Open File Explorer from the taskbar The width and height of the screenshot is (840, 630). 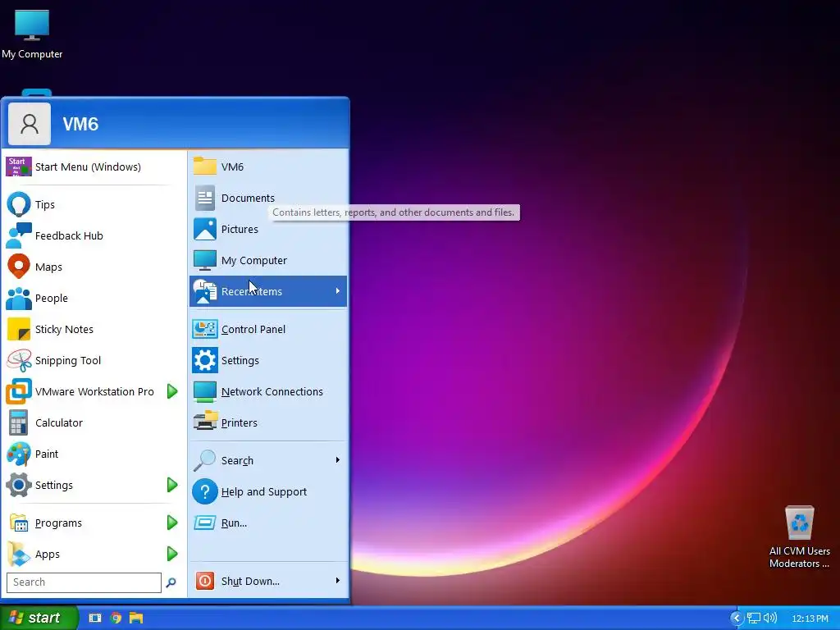(136, 618)
